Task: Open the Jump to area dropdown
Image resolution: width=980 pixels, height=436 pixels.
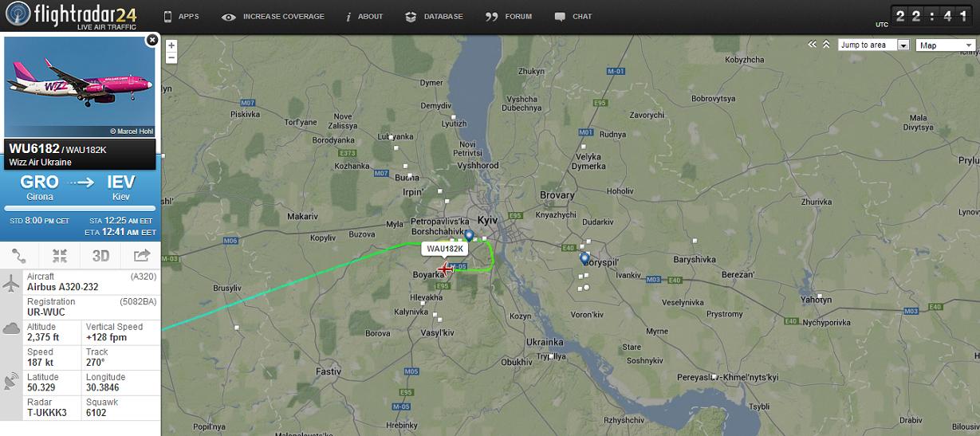Action: [x=874, y=45]
